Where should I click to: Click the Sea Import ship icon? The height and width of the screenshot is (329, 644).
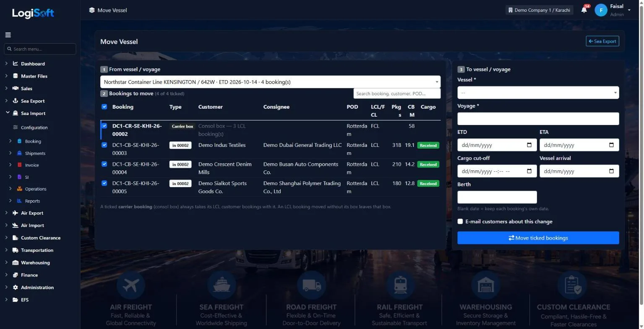pos(16,113)
